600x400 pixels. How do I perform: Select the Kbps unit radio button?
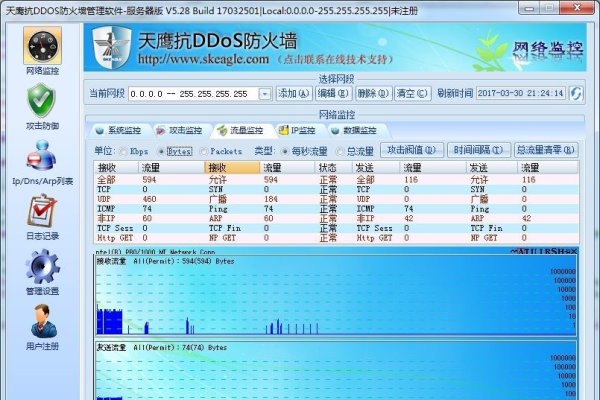tap(123, 152)
